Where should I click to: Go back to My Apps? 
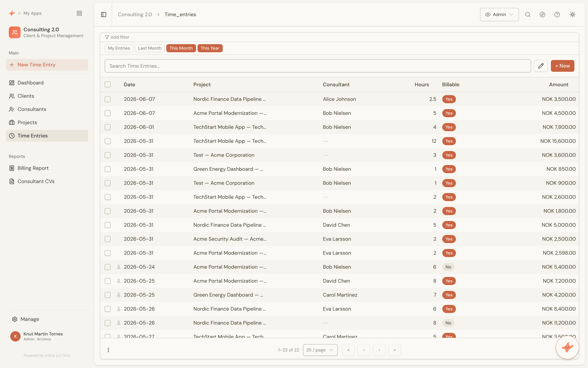point(30,13)
